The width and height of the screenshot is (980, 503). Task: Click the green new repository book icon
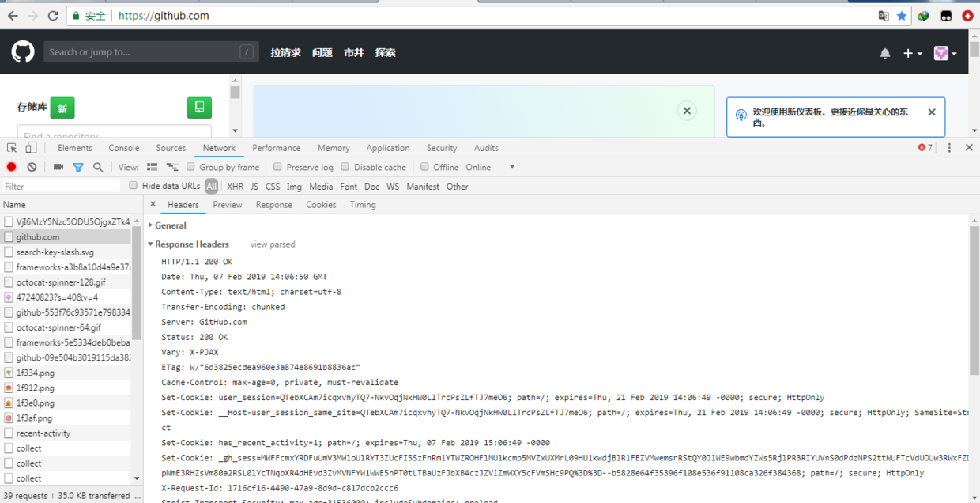pyautogui.click(x=199, y=107)
